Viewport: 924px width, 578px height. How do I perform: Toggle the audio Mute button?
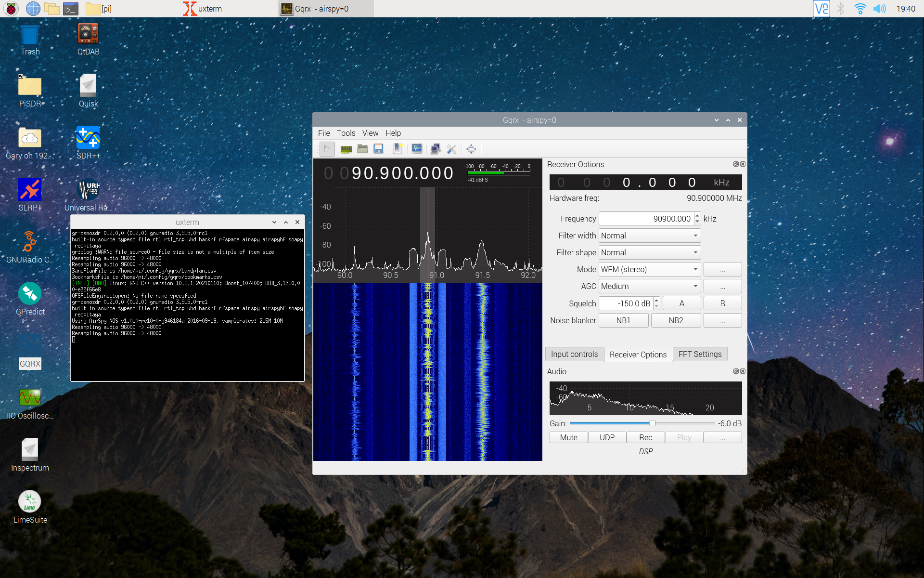click(568, 437)
